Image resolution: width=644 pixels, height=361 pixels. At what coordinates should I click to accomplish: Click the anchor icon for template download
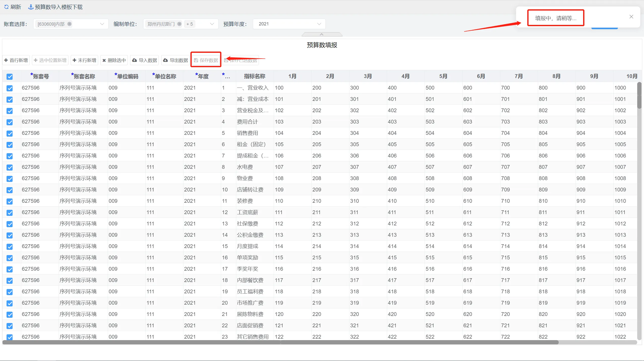[31, 7]
